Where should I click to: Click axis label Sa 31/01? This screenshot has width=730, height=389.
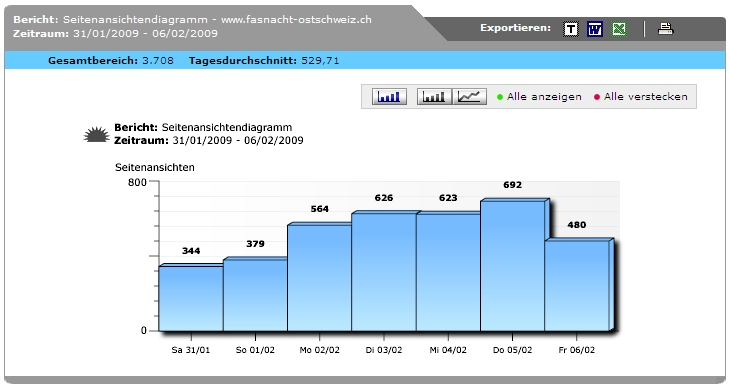pos(191,350)
